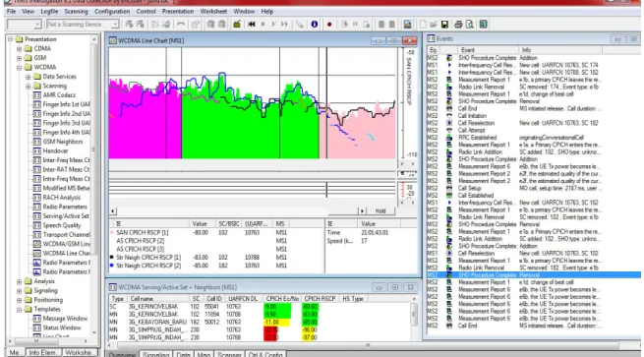Click the blue Information icon
The image size is (644, 357).
pyautogui.click(x=315, y=25)
